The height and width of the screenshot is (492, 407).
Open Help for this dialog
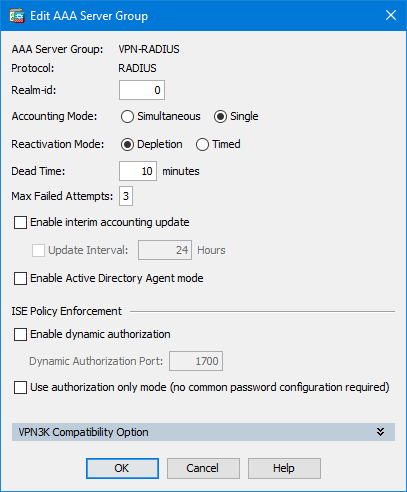point(284,468)
